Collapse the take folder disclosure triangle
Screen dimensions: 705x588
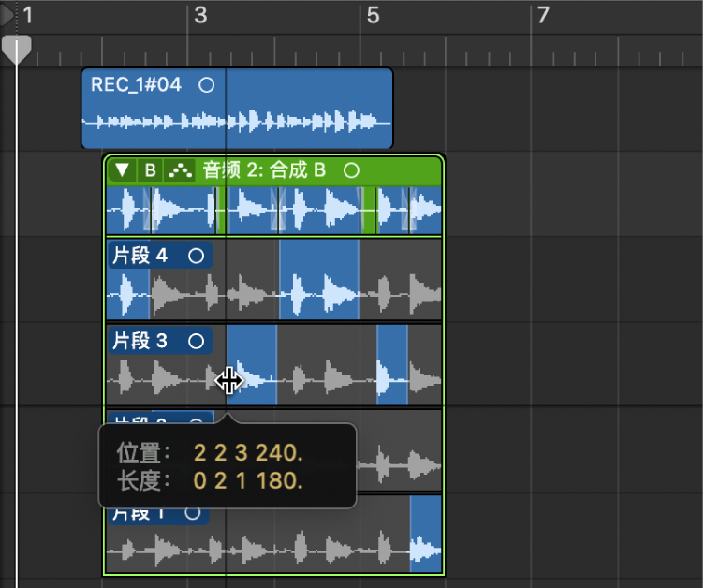(123, 170)
